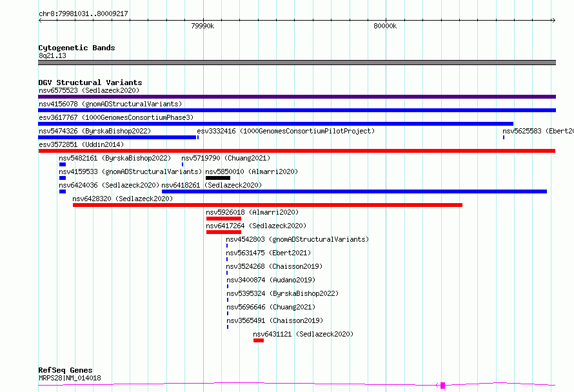Image resolution: width=574 pixels, height=392 pixels.
Task: Open nsv5696646 (Chuang2021) label
Action: click(x=271, y=307)
